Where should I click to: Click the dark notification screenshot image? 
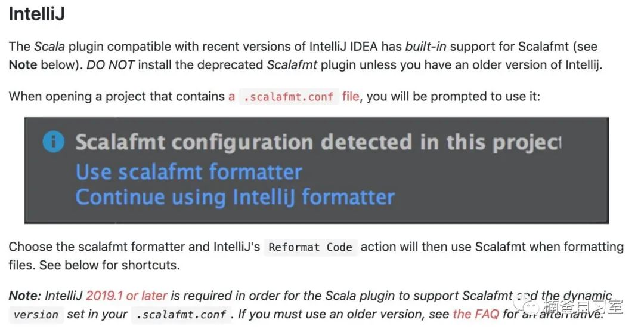[x=317, y=171]
